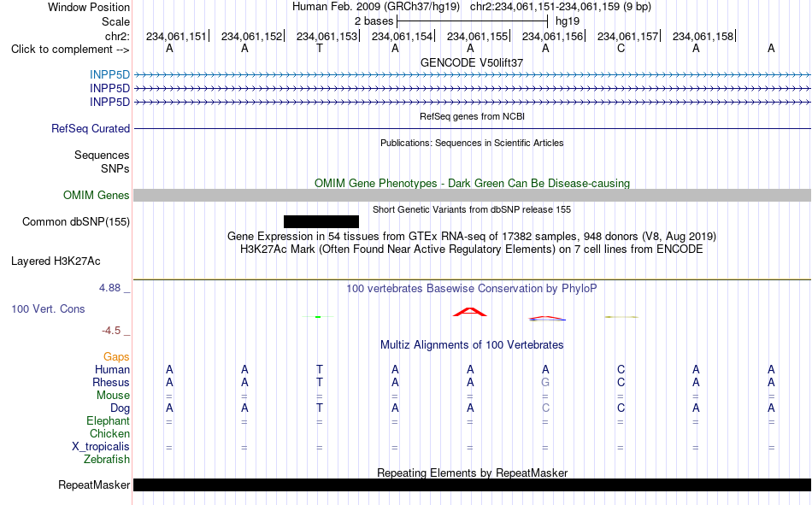Screen dimensions: 812x505
Task: Click the H3K27Ac Mark ENCODE title
Action: [x=472, y=250]
